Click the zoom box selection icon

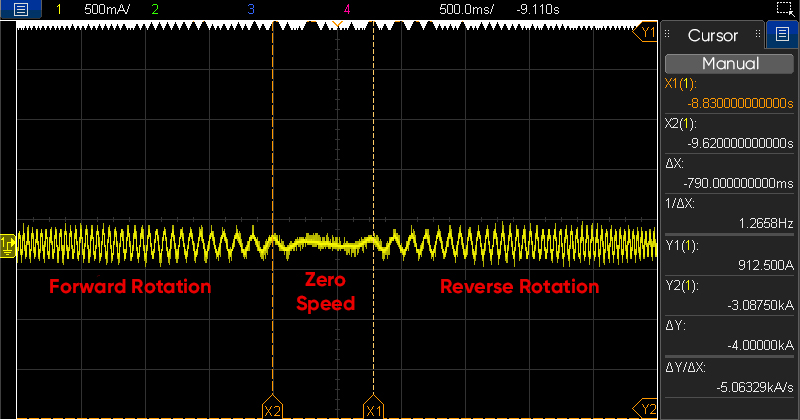(x=784, y=9)
